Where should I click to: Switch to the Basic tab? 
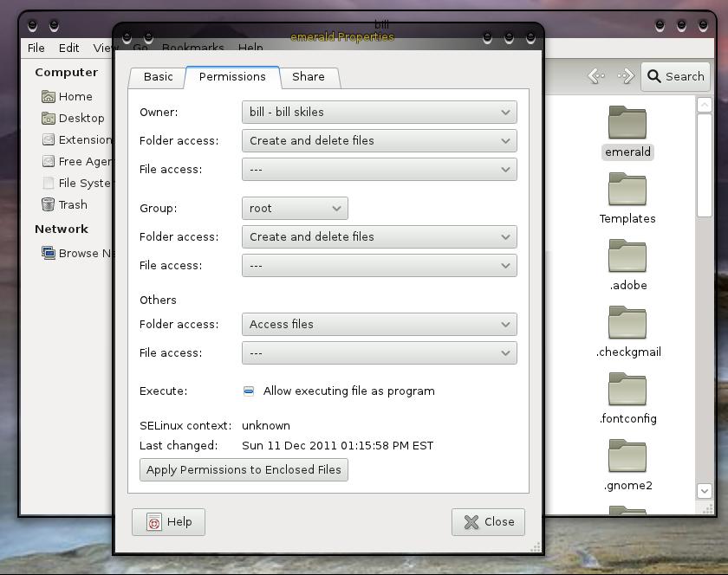158,77
